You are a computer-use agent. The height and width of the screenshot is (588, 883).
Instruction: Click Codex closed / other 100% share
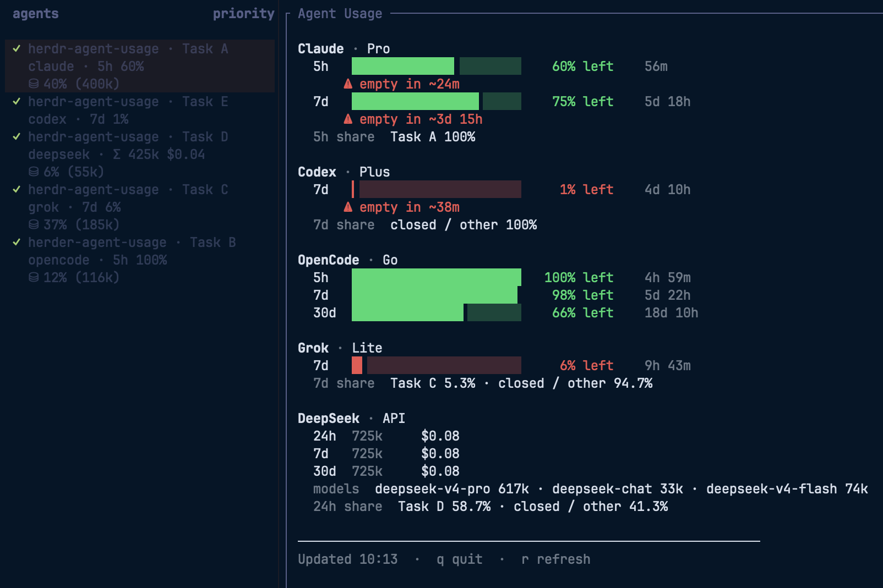464,225
